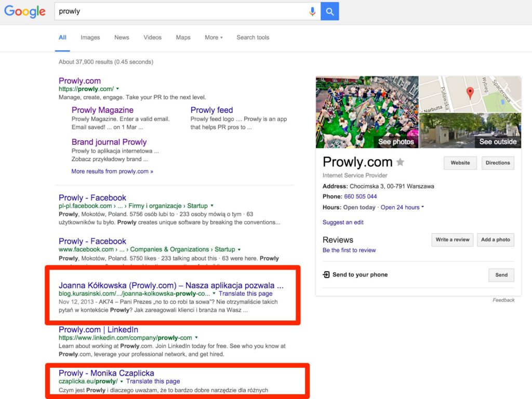
Task: Click the Directions button
Action: (498, 163)
